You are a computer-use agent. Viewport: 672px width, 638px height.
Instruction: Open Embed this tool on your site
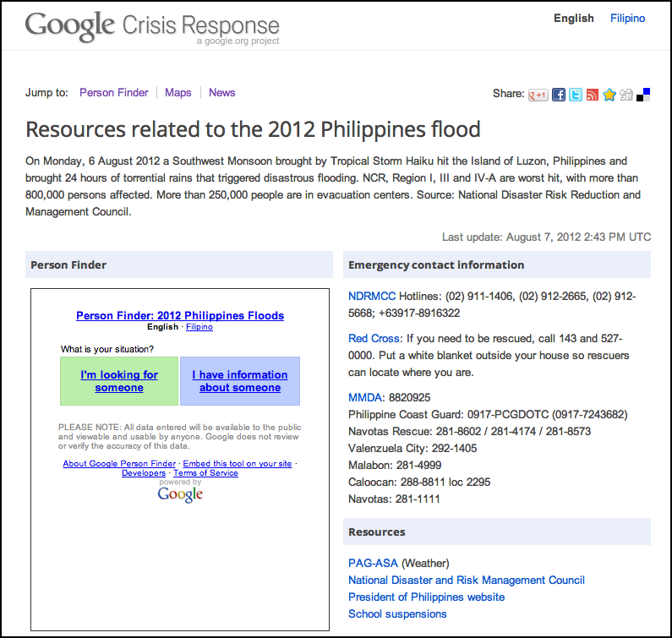[x=238, y=464]
